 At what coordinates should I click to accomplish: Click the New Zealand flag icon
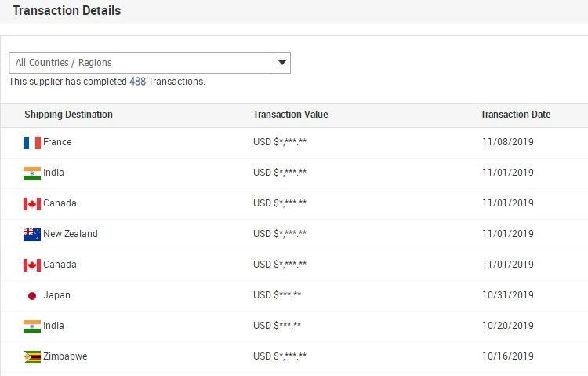tap(32, 235)
